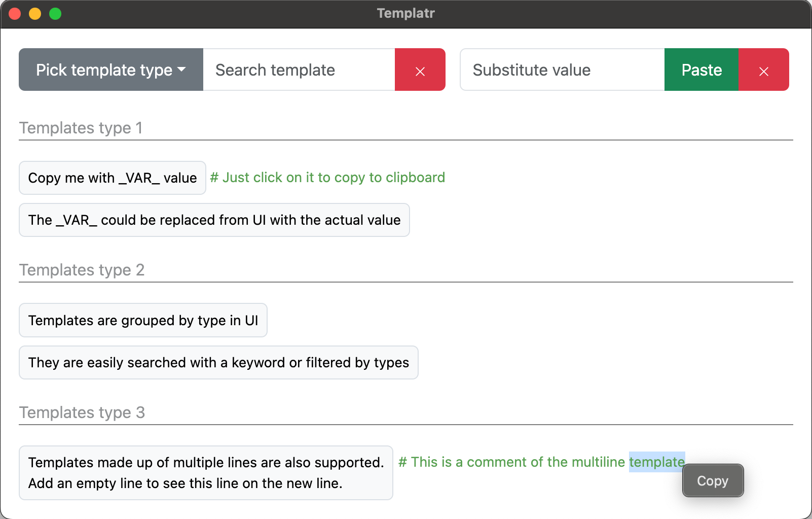Click the 'Just click on it' comment text

click(327, 178)
